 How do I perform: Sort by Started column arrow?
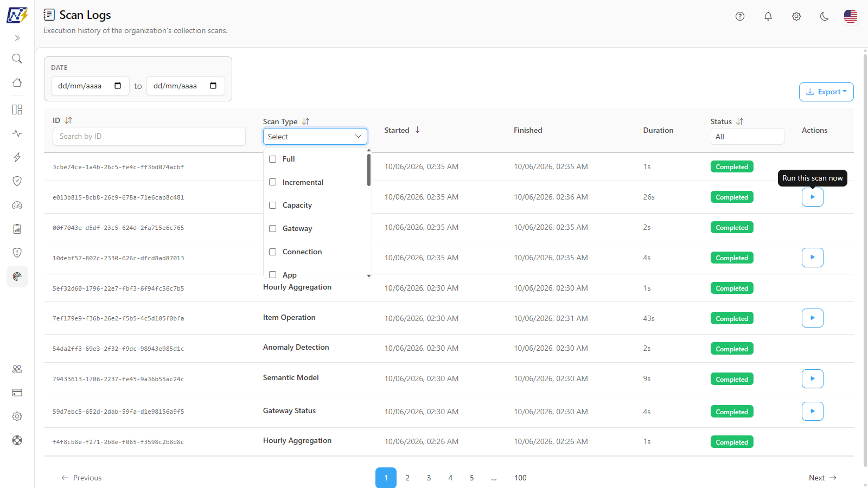click(x=417, y=130)
